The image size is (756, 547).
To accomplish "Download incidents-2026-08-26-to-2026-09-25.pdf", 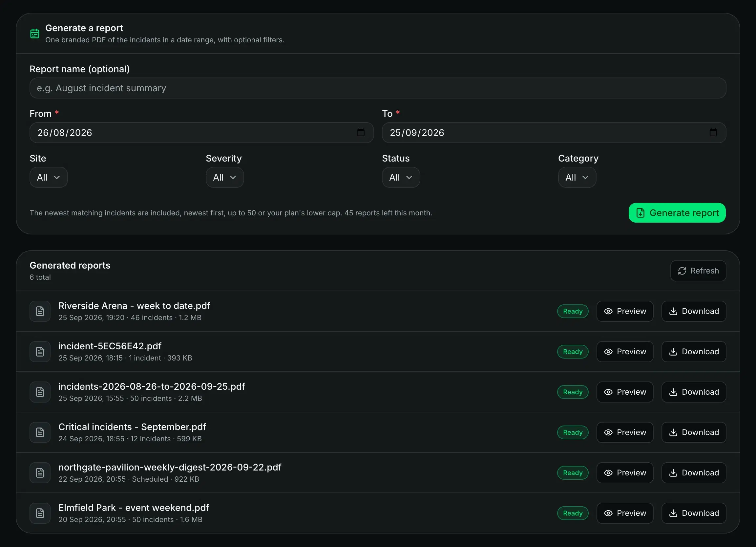I will click(x=694, y=392).
